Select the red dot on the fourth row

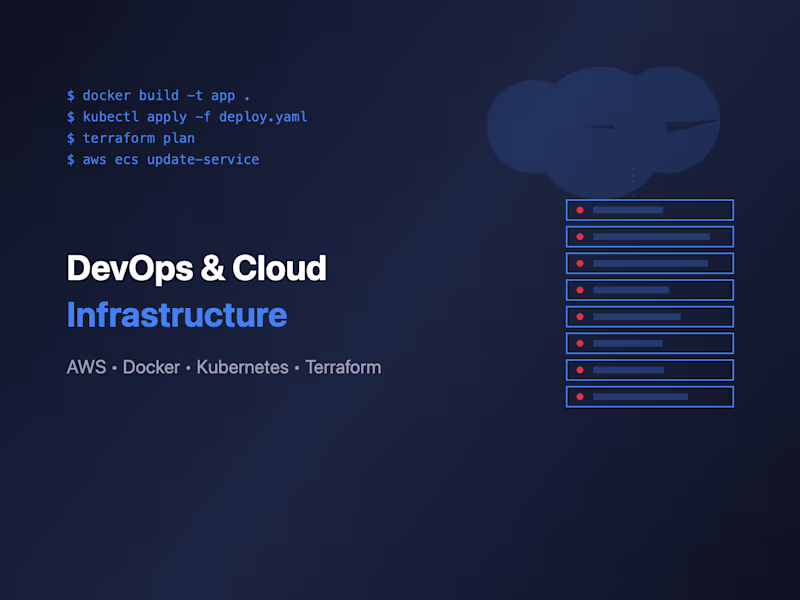point(581,290)
